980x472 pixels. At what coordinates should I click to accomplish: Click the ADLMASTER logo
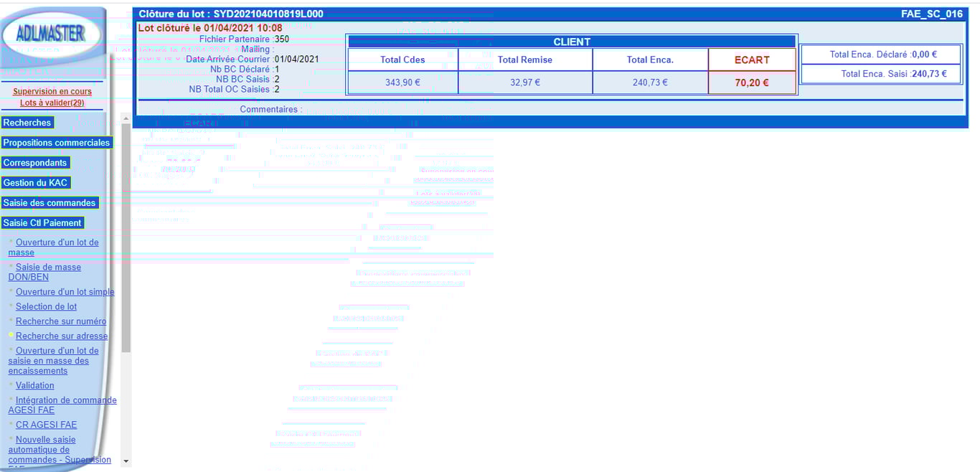pyautogui.click(x=52, y=34)
